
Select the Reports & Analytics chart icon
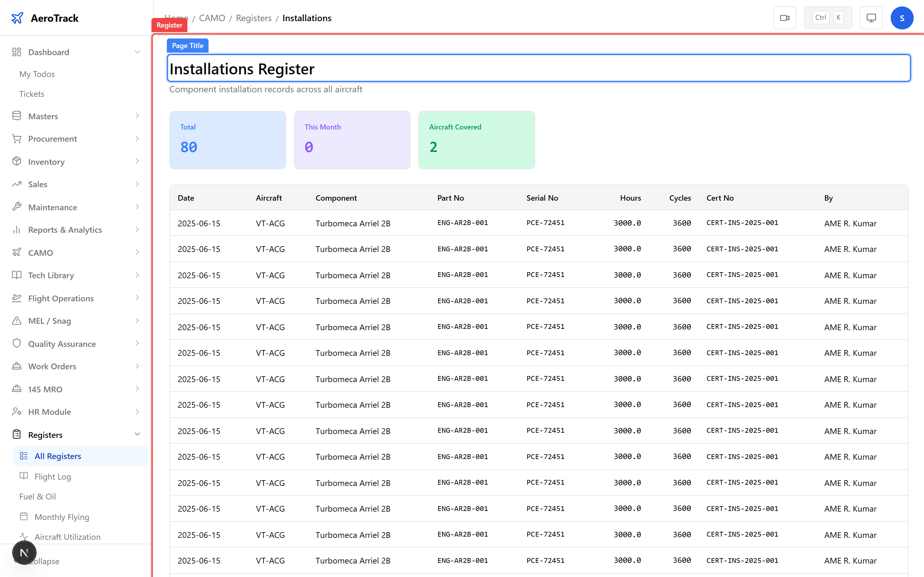(x=17, y=230)
